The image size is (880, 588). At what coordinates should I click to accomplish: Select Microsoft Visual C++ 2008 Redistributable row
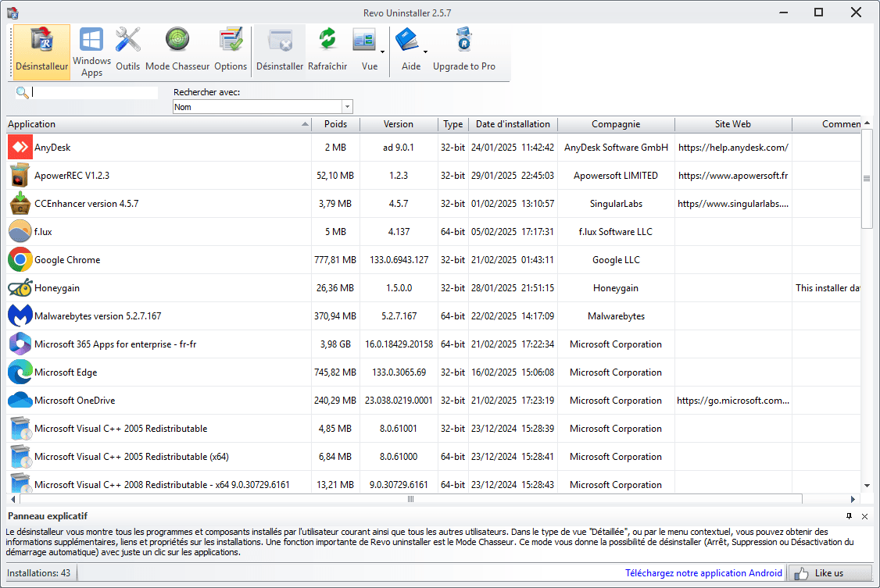coord(433,484)
